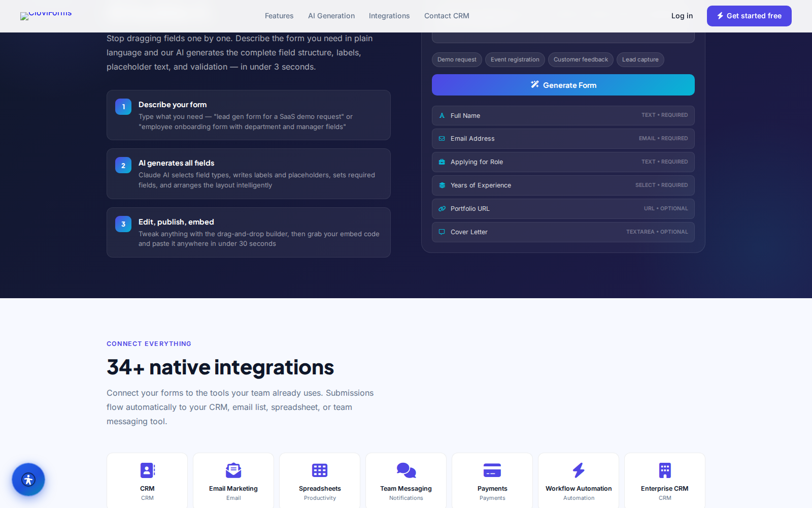Select the Lead capture suggestion chip

(640, 59)
